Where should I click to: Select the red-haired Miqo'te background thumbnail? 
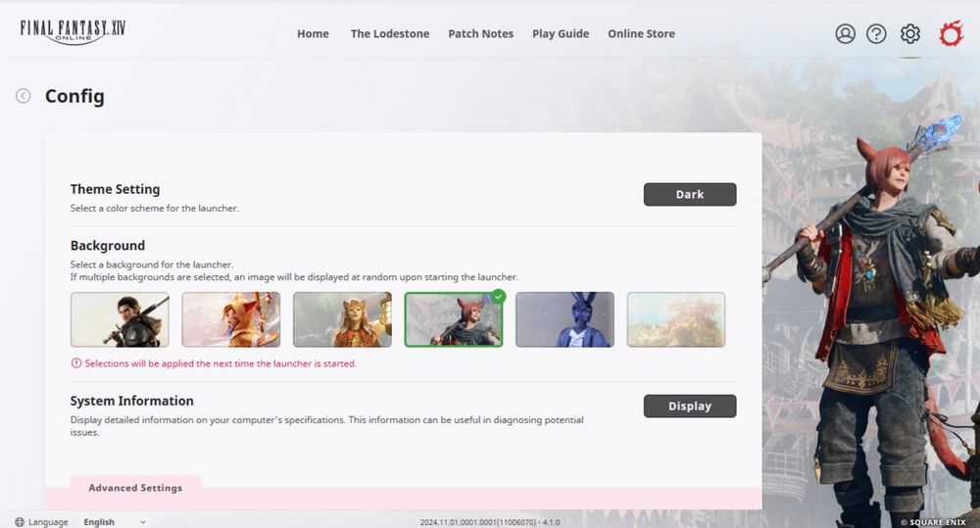point(454,319)
